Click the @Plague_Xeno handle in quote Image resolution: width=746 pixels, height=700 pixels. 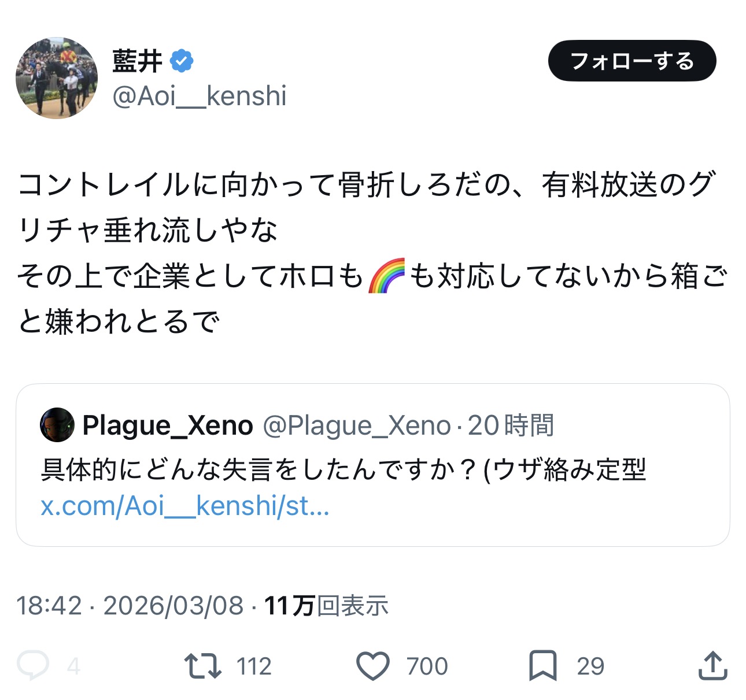point(356,425)
